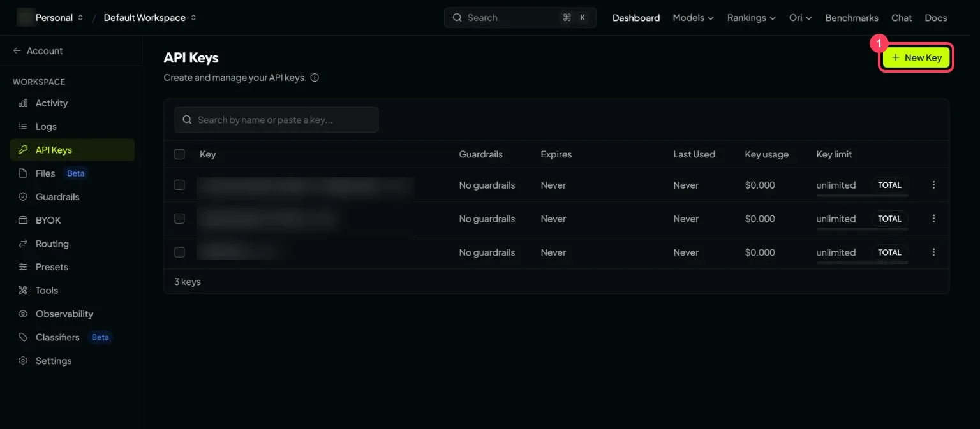Check the first key row checkbox
The height and width of the screenshot is (429, 980).
pos(179,185)
